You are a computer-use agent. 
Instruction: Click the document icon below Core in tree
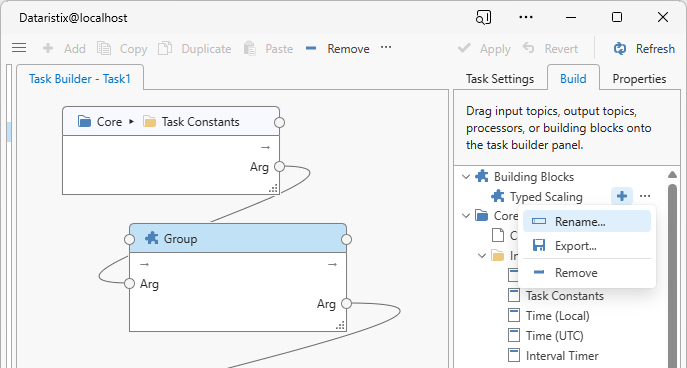[498, 235]
